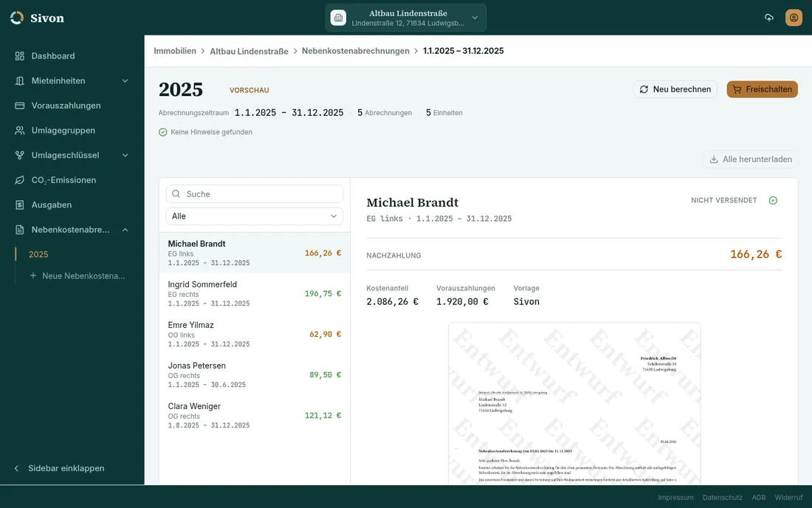The width and height of the screenshot is (812, 508).
Task: Open Nebenkostenabrechnungen breadcrumb link
Action: point(355,51)
